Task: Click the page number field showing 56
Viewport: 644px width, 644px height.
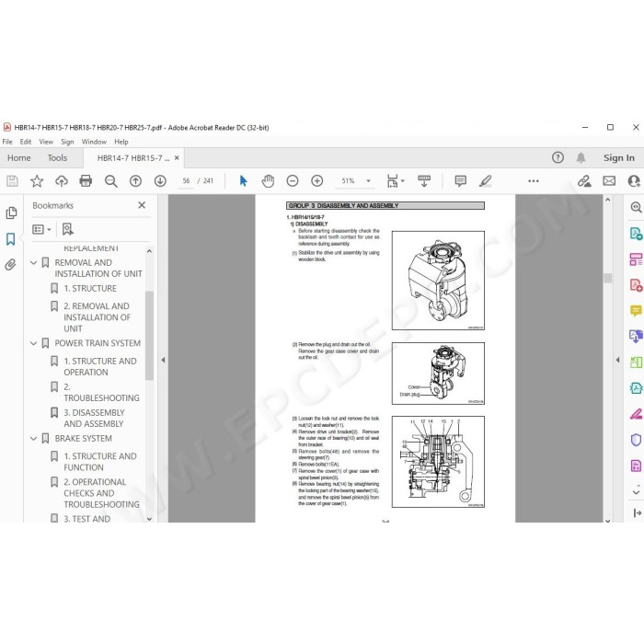Action: tap(186, 180)
